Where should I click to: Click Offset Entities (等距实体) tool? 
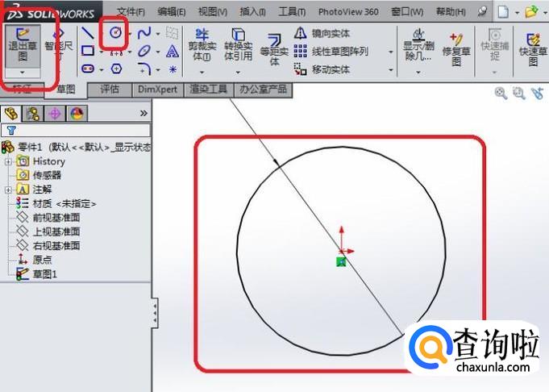pos(274,49)
